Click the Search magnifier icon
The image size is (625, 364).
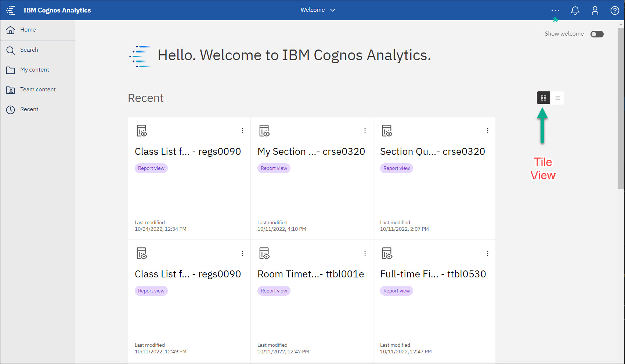[x=11, y=50]
